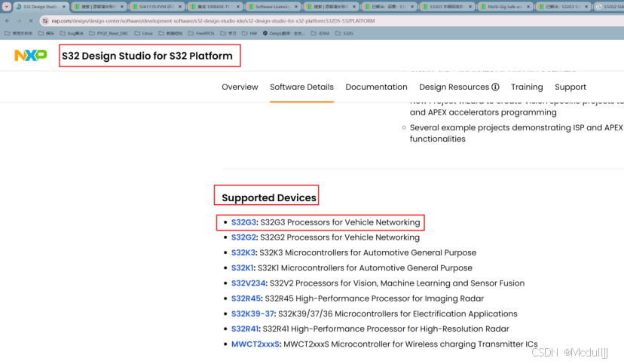Open the Design Resources tab

tap(454, 87)
